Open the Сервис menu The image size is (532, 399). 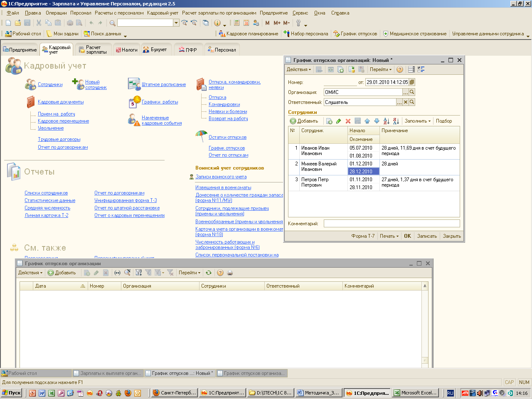[300, 13]
